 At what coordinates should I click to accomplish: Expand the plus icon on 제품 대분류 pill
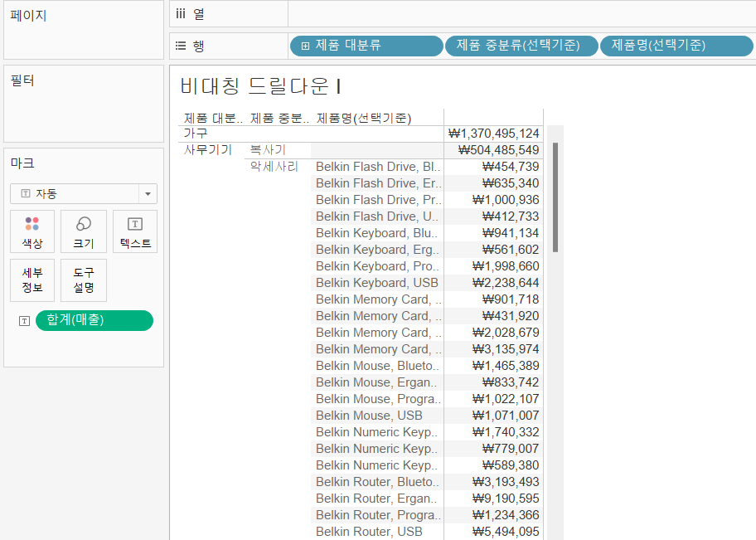pos(305,46)
